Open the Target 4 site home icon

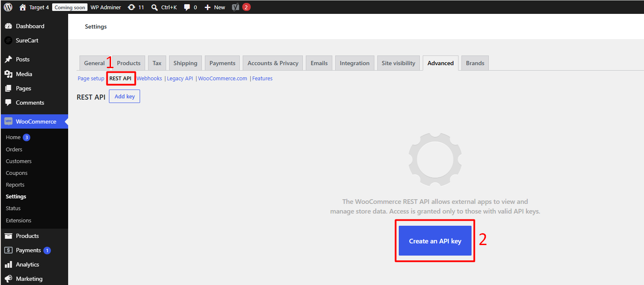(23, 7)
